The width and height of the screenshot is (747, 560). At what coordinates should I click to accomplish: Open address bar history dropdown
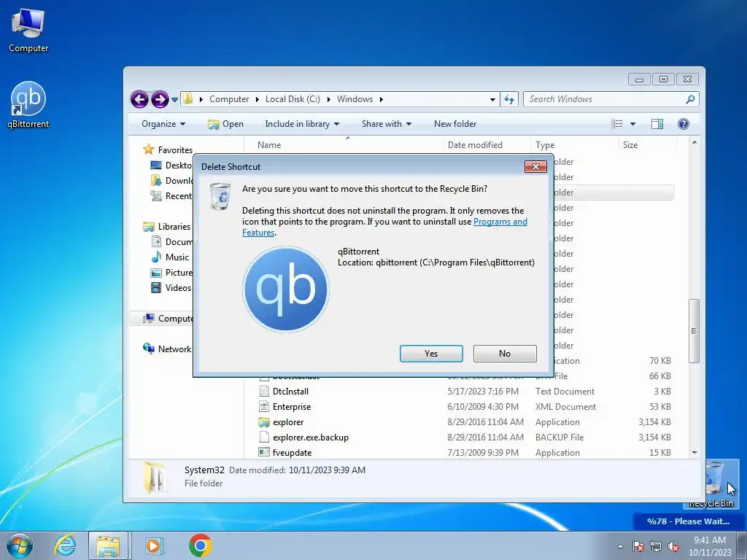tap(492, 99)
